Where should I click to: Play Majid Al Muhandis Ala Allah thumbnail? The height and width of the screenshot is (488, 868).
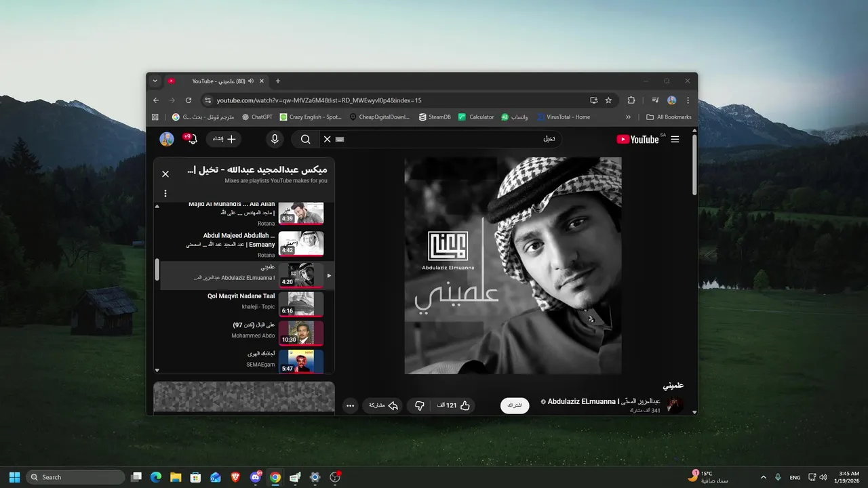pyautogui.click(x=301, y=213)
